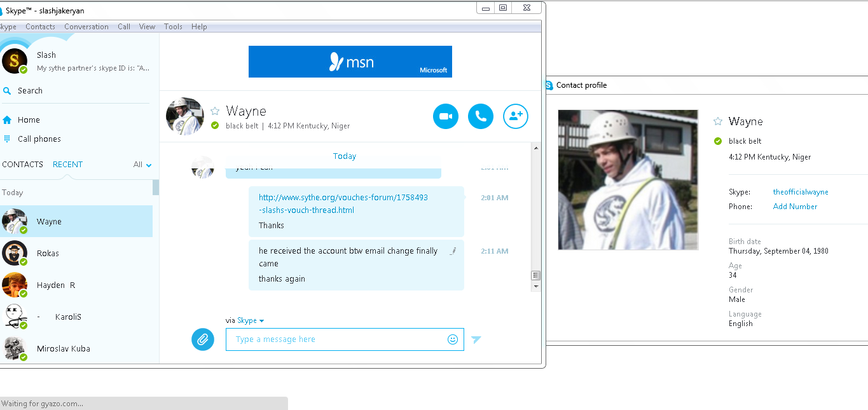Open the Contacts menu

coord(40,27)
